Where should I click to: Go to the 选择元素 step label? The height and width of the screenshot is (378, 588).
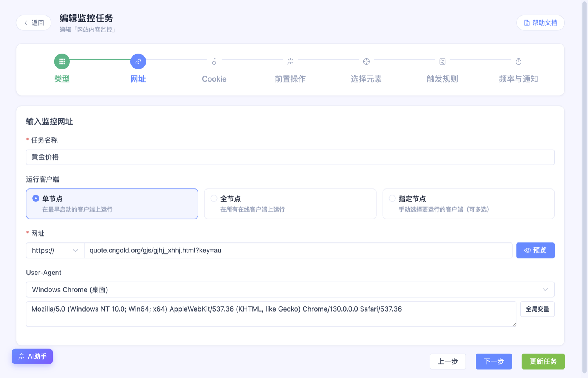[366, 79]
